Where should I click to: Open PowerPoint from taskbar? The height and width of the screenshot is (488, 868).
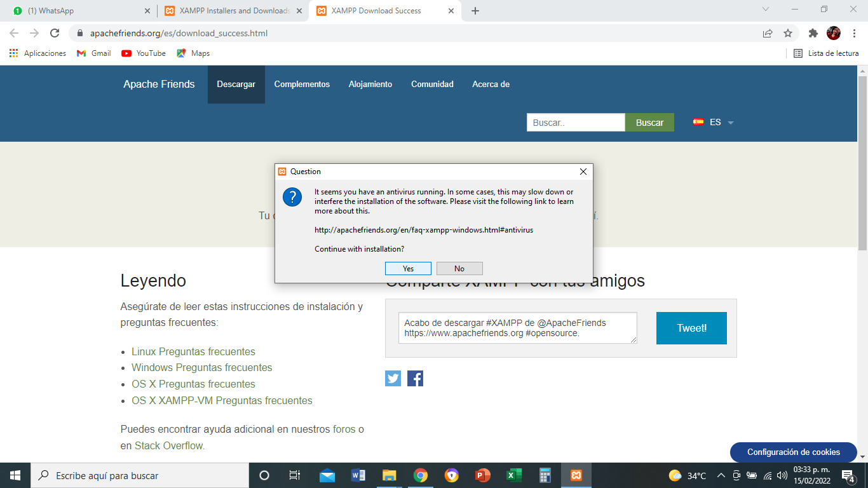pyautogui.click(x=482, y=475)
